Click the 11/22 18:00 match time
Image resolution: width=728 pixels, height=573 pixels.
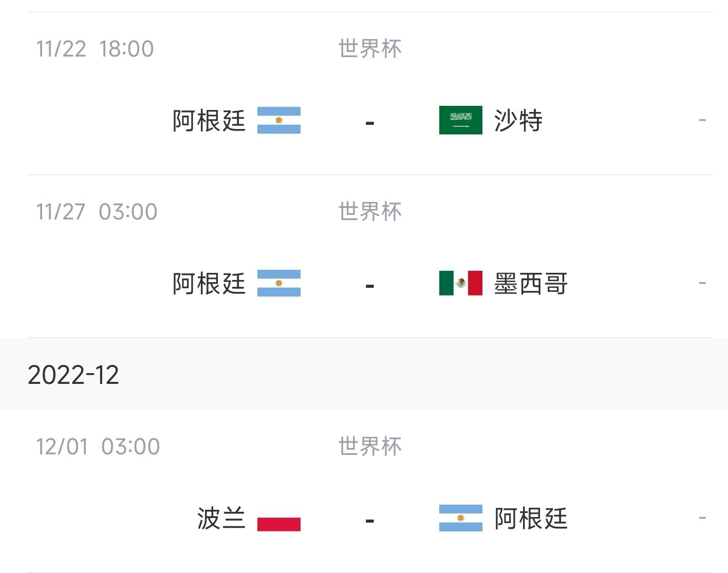[95, 49]
